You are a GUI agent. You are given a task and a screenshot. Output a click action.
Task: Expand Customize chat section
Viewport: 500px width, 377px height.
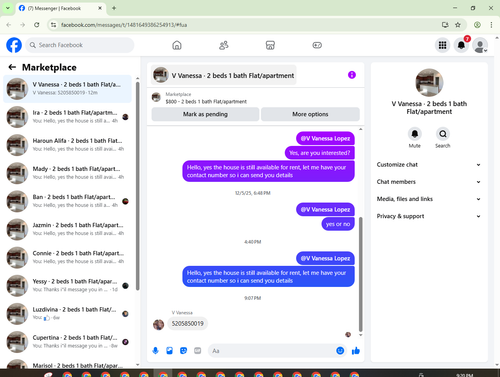[429, 165]
